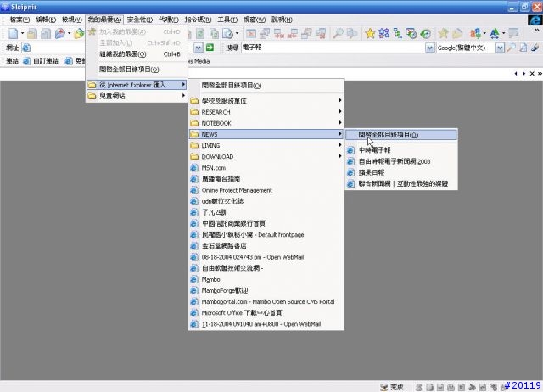Open the 聯合新聞網 favorite

(401, 183)
